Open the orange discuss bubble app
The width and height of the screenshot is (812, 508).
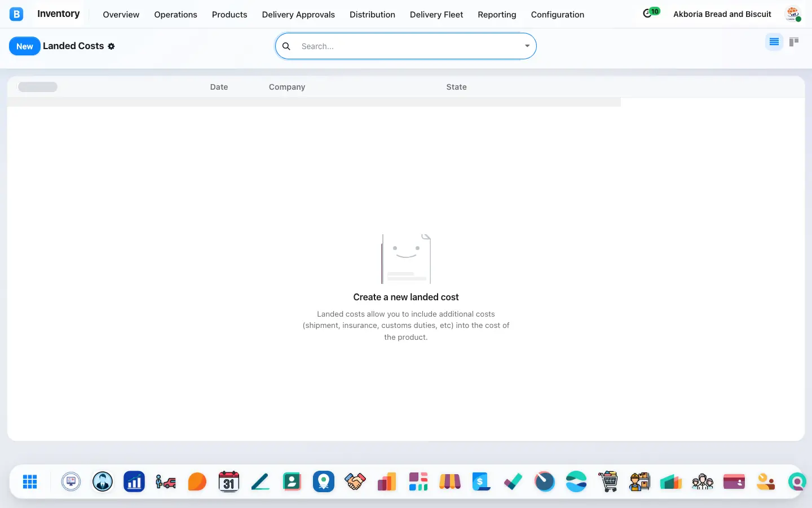point(197,481)
